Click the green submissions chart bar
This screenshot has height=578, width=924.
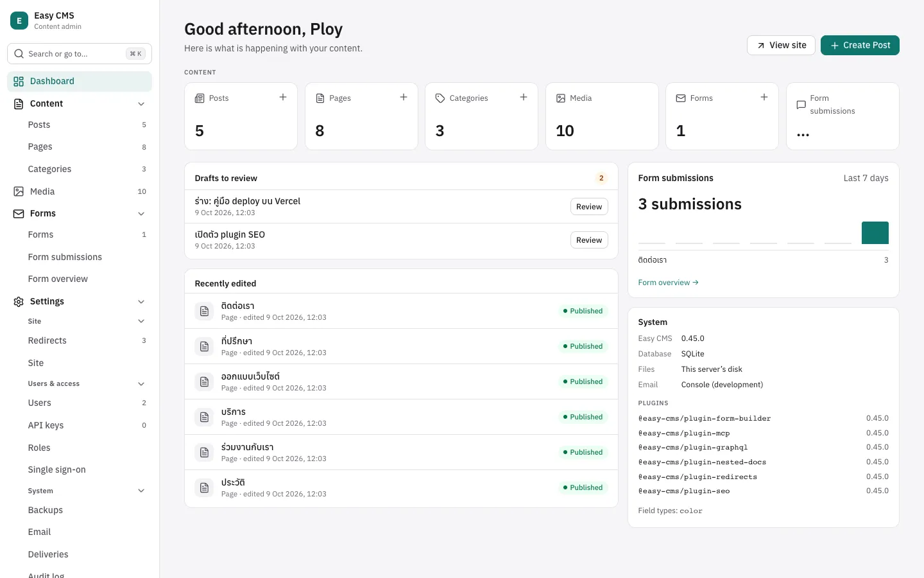875,232
